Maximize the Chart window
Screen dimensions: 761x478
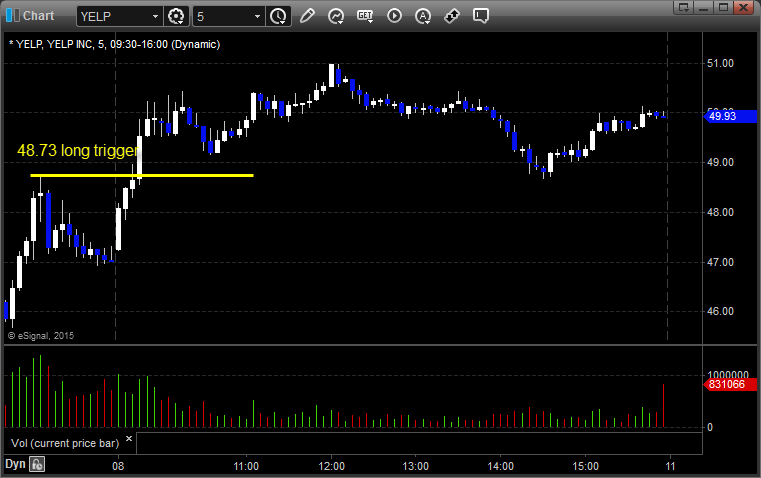(724, 7)
